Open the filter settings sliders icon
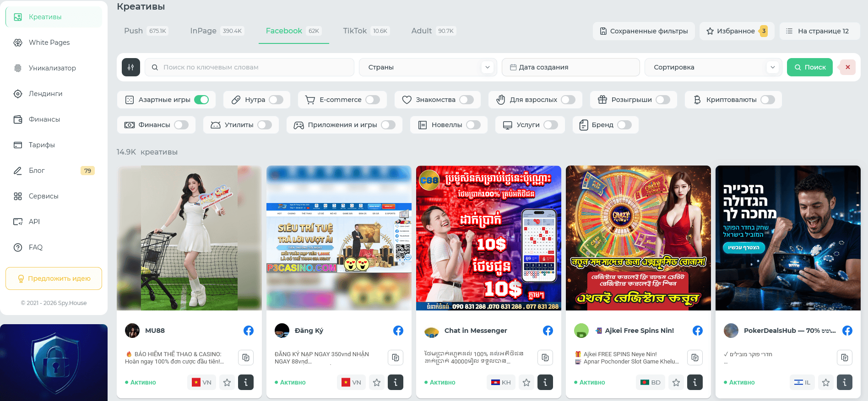This screenshot has width=868, height=401. [131, 67]
